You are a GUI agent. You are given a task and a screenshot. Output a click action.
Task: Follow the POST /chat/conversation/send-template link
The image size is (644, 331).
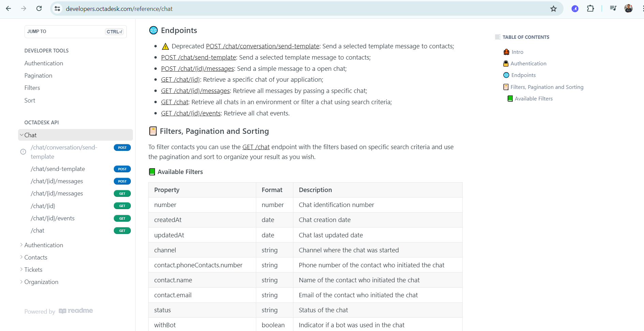[262, 46]
